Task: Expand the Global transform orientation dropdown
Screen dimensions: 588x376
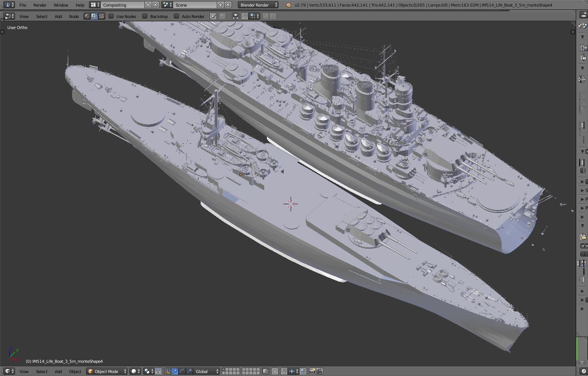Action: coord(207,371)
